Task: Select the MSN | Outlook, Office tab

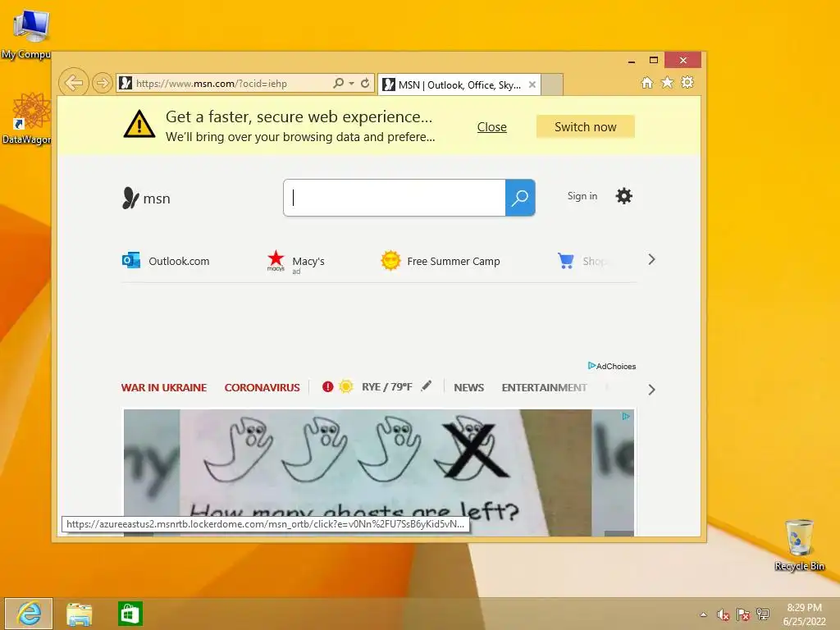Action: point(458,84)
